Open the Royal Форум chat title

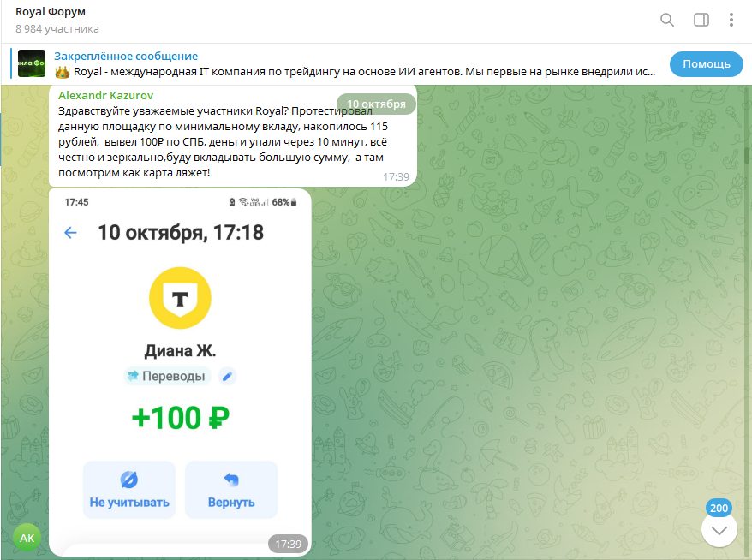click(x=51, y=11)
